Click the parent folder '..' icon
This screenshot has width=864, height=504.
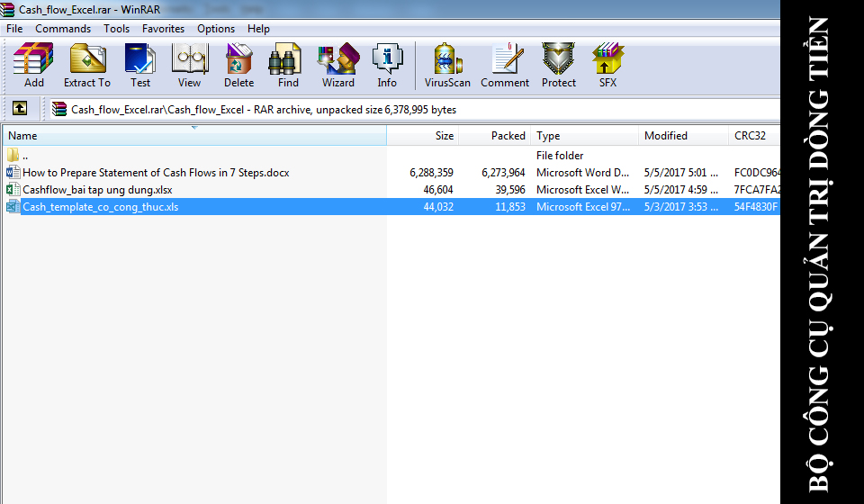(x=13, y=155)
